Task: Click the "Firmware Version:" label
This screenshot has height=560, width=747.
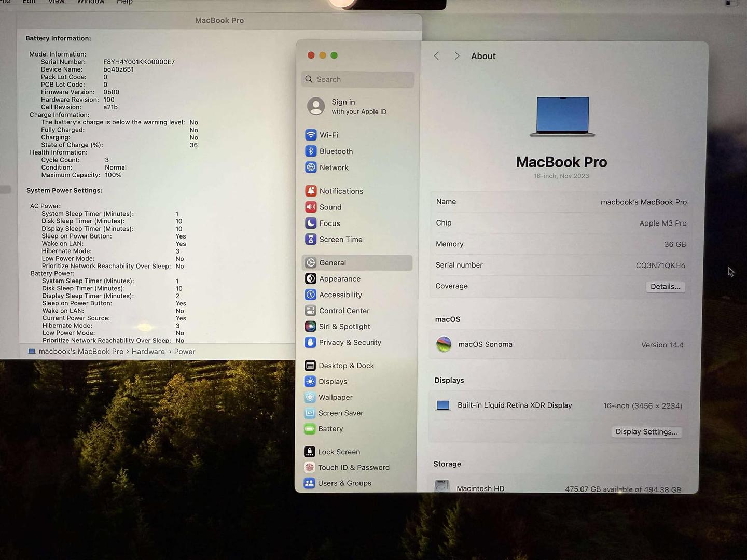Action: click(68, 92)
